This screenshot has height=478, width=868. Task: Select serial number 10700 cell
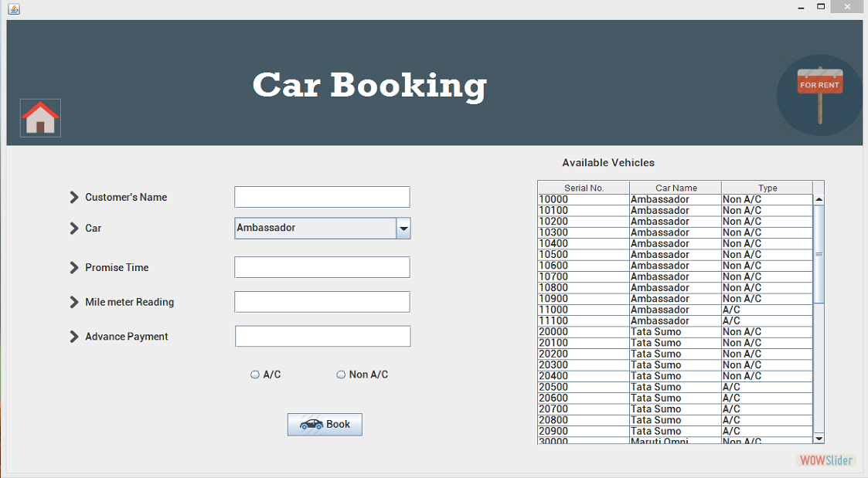(584, 276)
